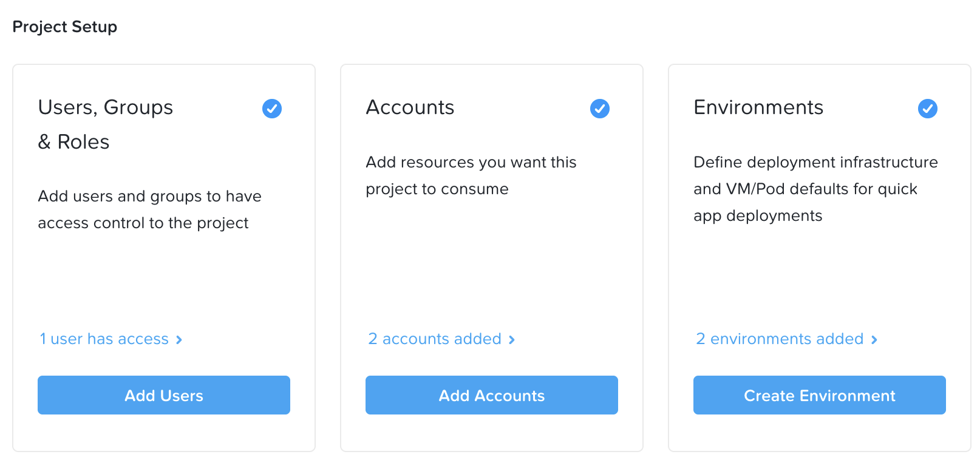Screen dimensions: 980x460
Task: Click the Accounts card completed checkmark icon
Action: tap(600, 109)
